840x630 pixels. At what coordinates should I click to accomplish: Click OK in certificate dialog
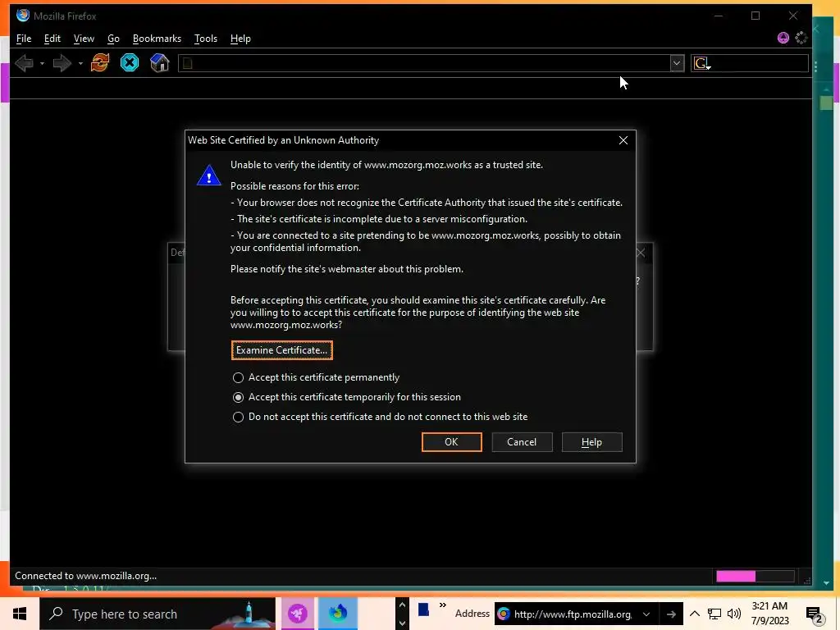[452, 442]
